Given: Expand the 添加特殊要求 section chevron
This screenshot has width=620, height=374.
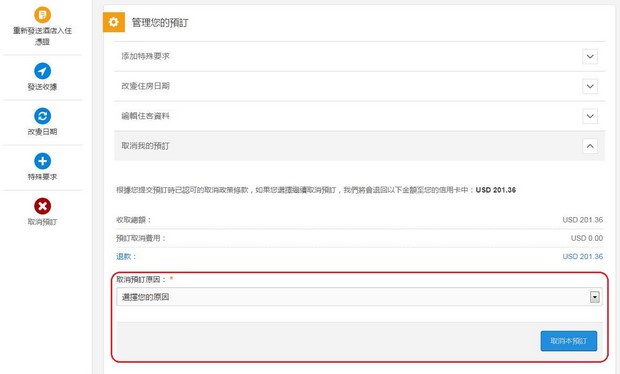Looking at the screenshot, I should pos(590,57).
